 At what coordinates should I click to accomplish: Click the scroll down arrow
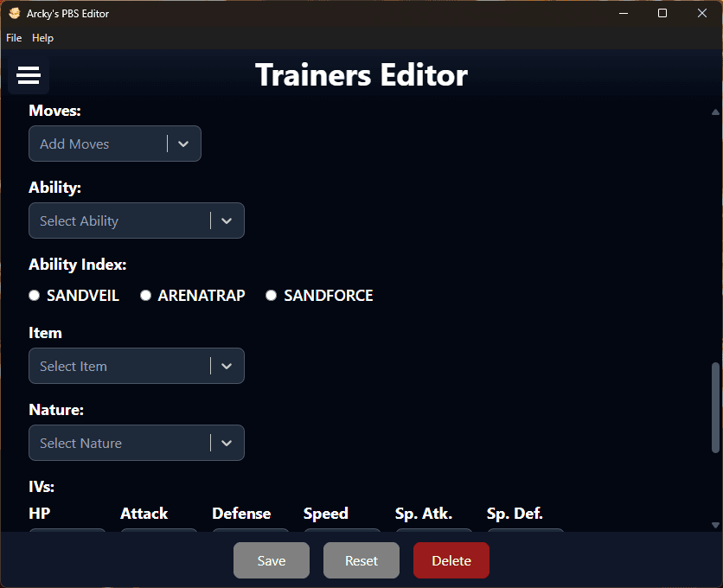[715, 525]
